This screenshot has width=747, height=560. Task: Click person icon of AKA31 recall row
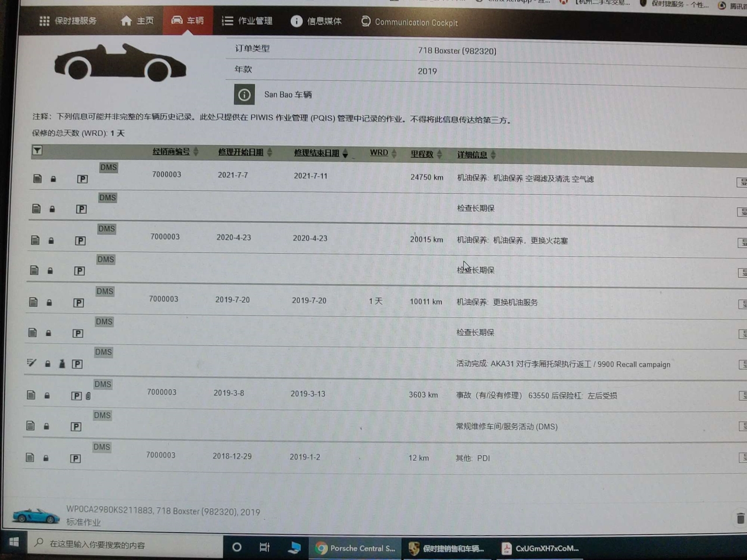[62, 364]
